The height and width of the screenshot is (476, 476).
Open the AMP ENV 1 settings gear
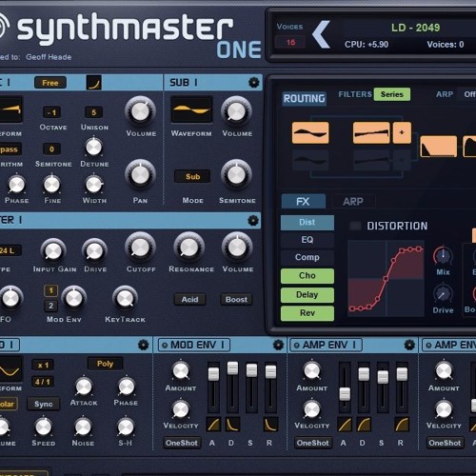pyautogui.click(x=409, y=345)
